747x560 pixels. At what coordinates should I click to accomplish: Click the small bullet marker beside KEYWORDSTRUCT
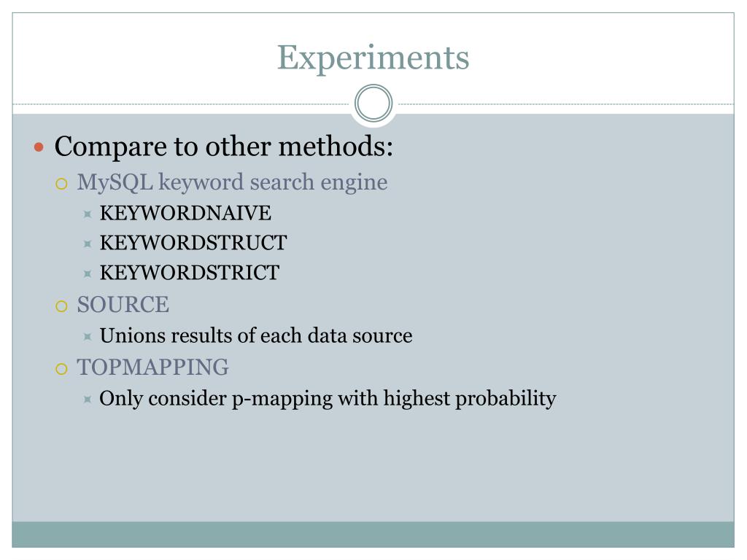click(88, 244)
